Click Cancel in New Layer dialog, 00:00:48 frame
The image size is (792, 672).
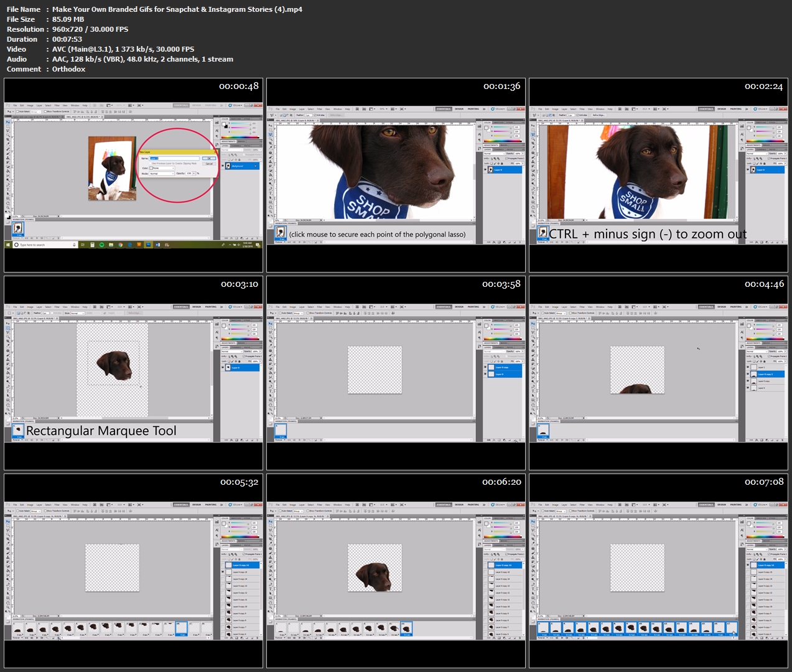coord(209,164)
